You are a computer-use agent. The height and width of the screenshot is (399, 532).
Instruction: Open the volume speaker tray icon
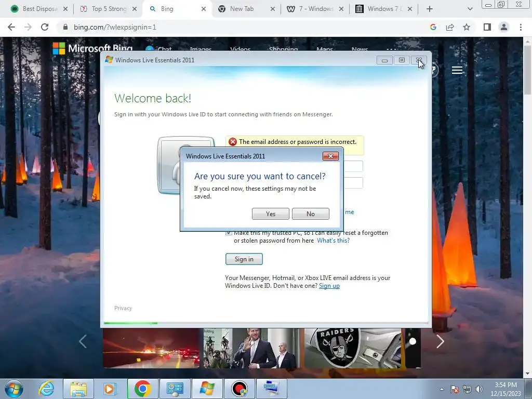pyautogui.click(x=479, y=389)
